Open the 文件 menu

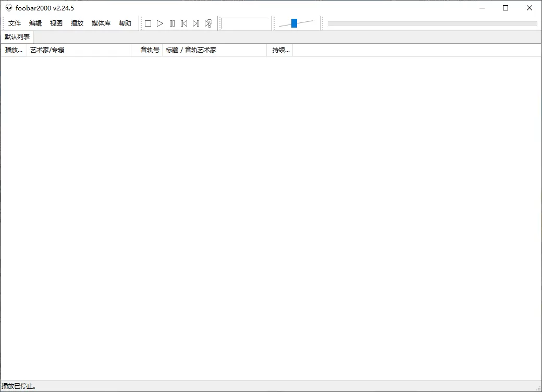pyautogui.click(x=15, y=23)
